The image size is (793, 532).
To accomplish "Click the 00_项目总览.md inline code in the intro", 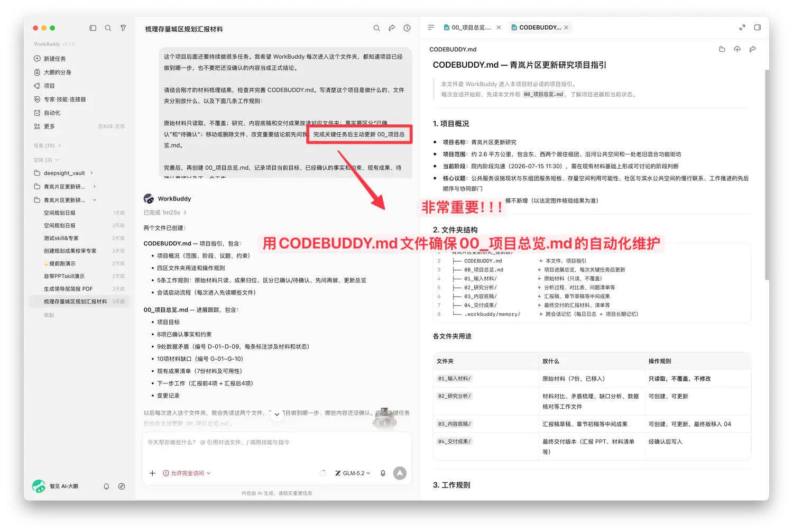I will pos(543,95).
